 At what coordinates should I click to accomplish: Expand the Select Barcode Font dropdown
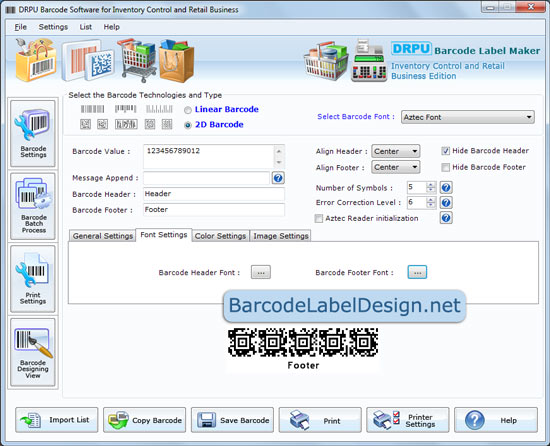point(468,117)
